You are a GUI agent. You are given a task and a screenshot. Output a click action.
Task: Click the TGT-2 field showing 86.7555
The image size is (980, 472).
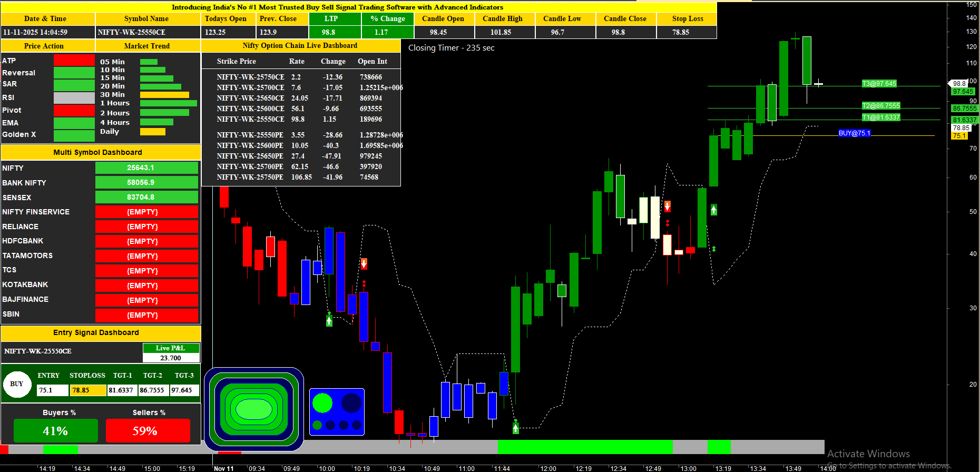pyautogui.click(x=153, y=390)
